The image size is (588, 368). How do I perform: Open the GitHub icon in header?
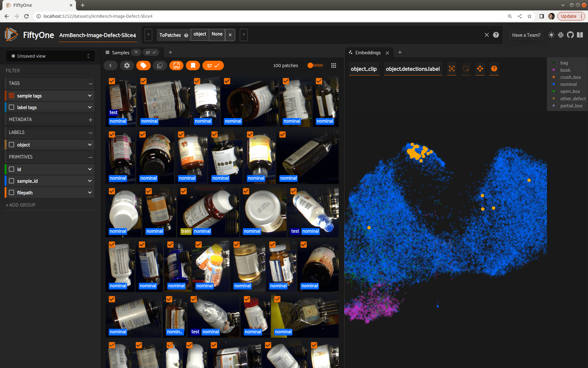[570, 35]
